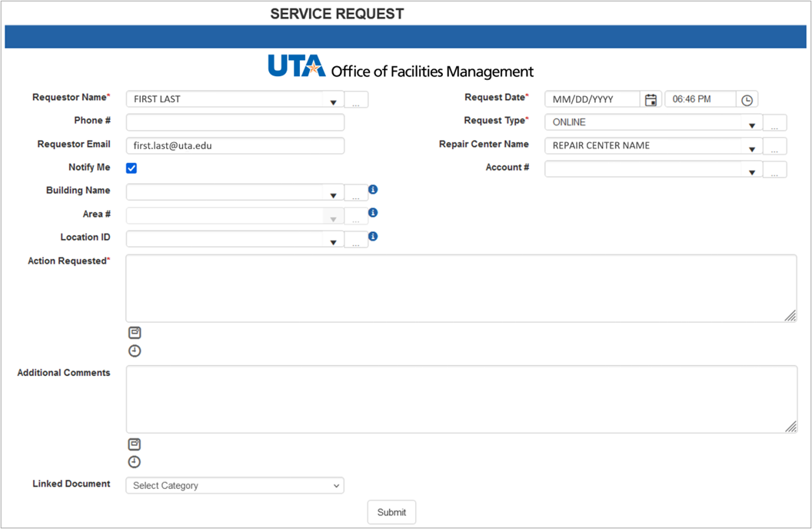The image size is (812, 529).
Task: View Area # info tooltip icon
Action: pyautogui.click(x=373, y=214)
